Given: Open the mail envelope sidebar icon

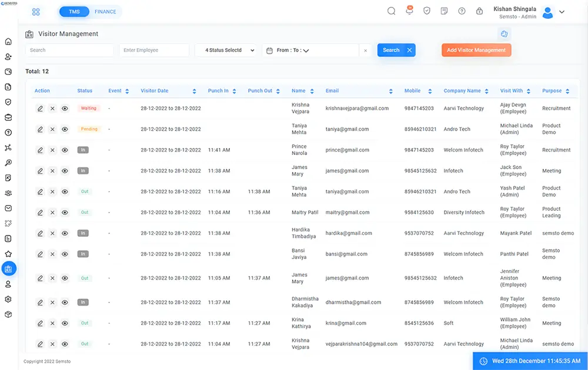Looking at the screenshot, I should (8, 208).
